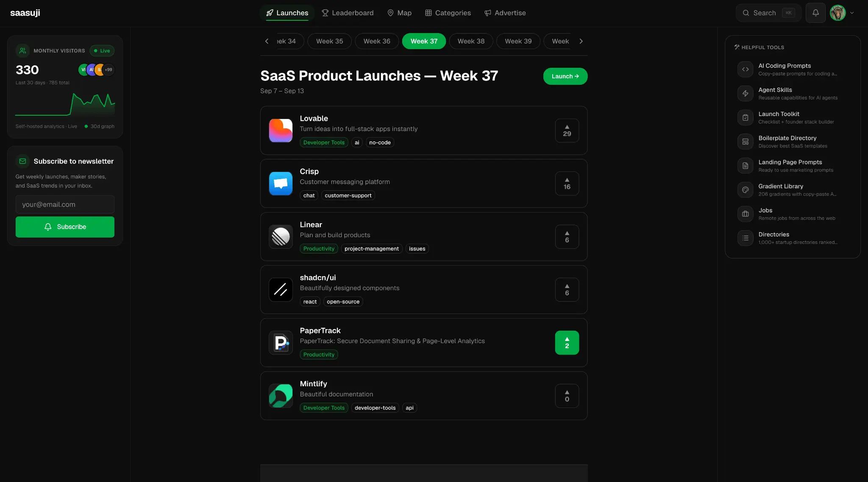
Task: Upvote the Mintlify launch
Action: tap(567, 396)
